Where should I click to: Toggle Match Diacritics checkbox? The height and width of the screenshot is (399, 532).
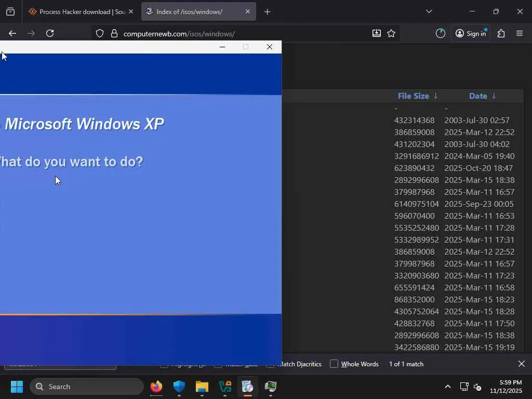270,365
